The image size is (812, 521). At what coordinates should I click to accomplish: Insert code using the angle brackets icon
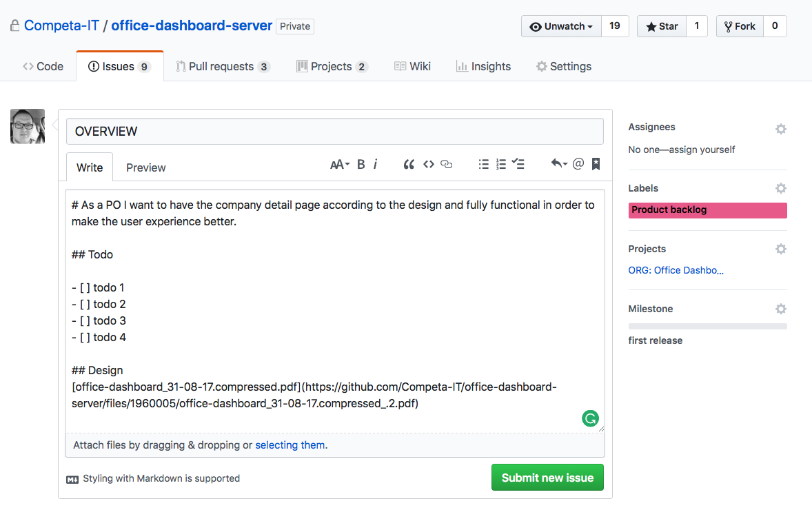point(428,164)
